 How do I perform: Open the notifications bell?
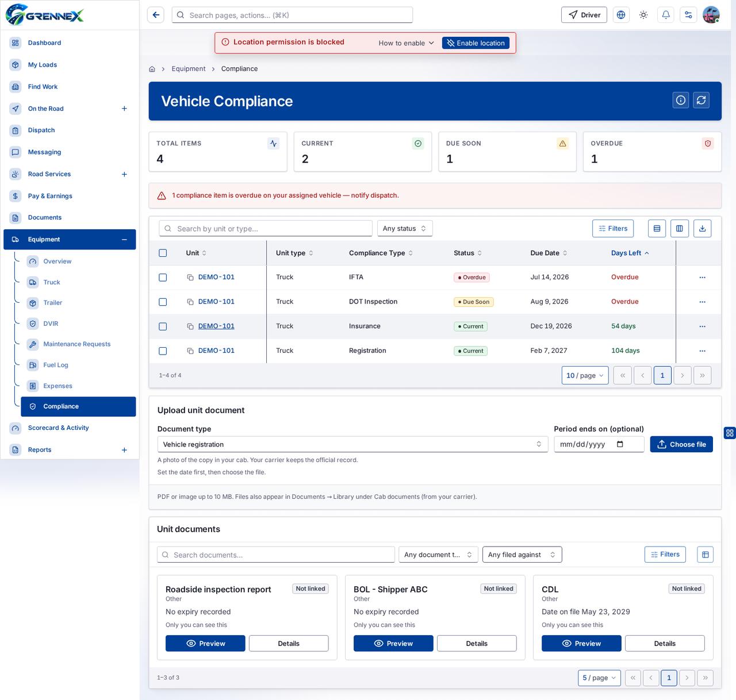point(666,15)
